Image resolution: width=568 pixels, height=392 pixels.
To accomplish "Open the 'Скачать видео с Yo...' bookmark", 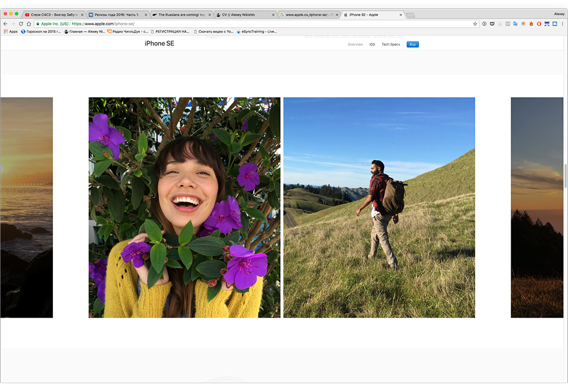I will click(x=214, y=32).
